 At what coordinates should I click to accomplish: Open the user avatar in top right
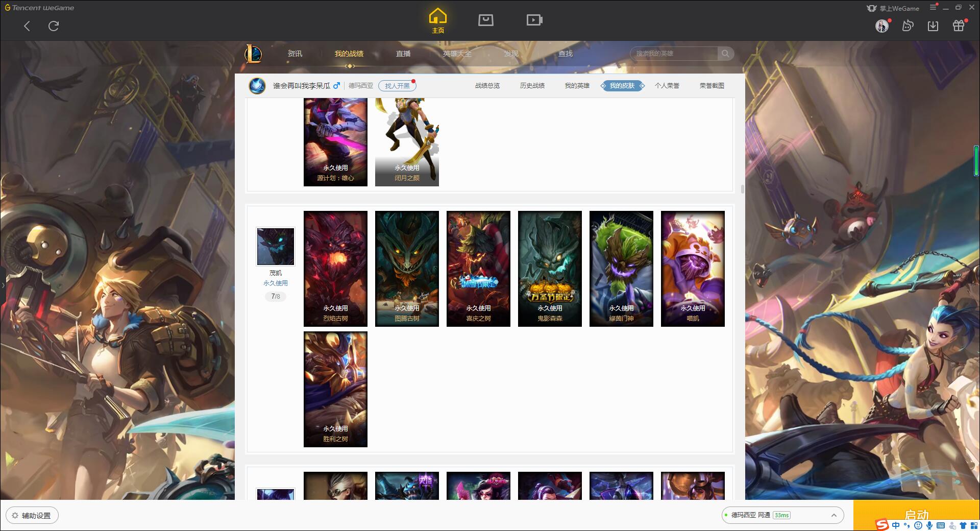(881, 26)
